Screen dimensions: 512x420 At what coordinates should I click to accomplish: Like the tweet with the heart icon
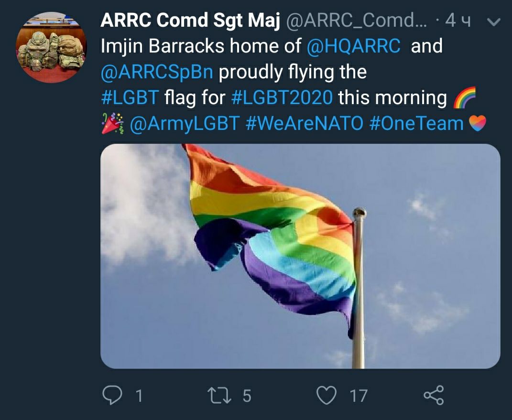[x=327, y=395]
